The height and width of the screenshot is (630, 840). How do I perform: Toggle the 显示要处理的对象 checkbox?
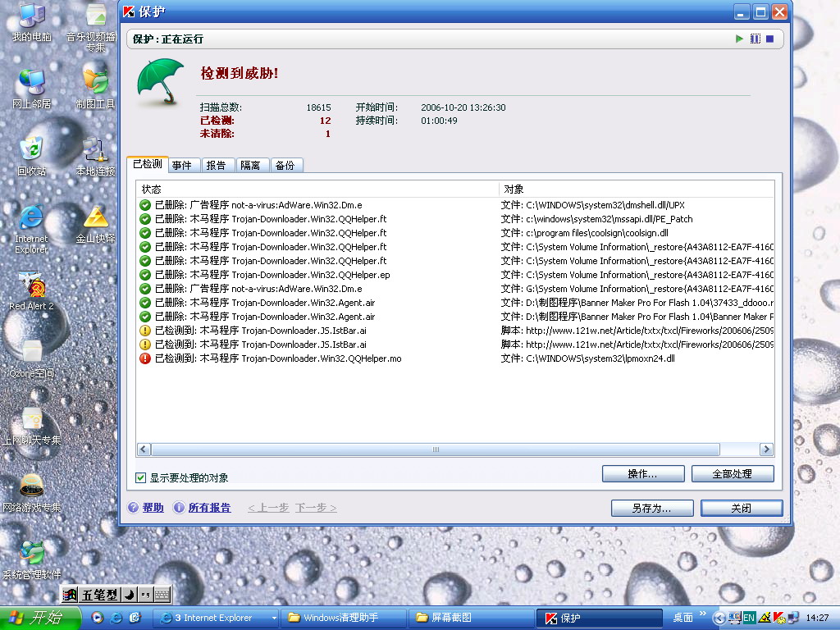click(141, 477)
